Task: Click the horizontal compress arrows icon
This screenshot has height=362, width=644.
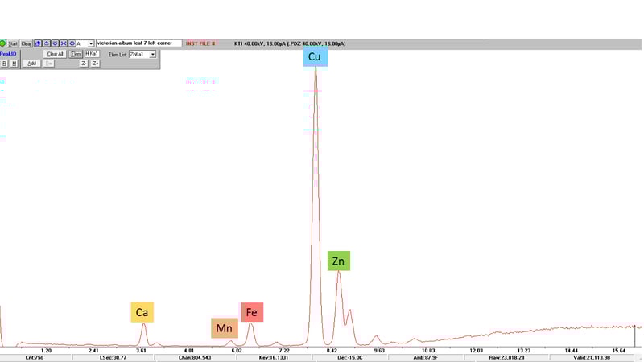Action: tap(64, 43)
